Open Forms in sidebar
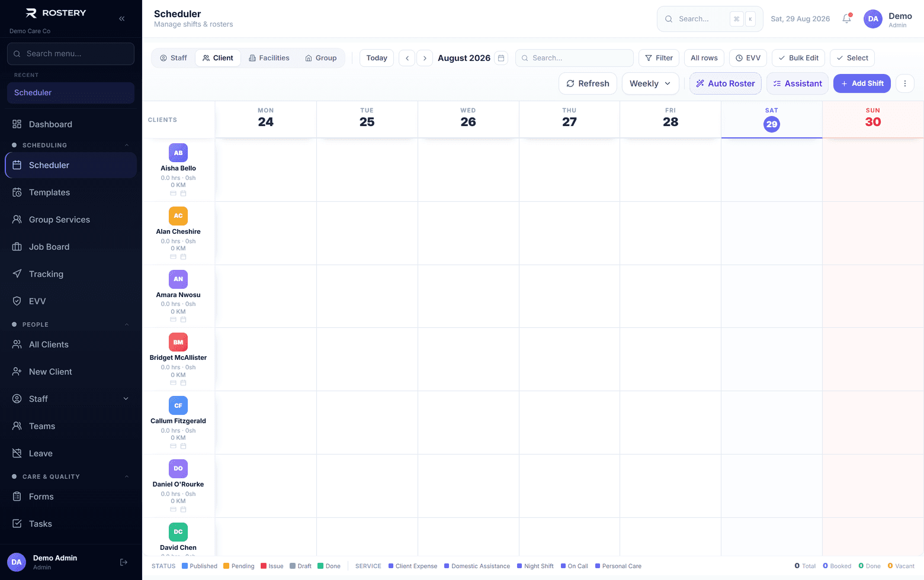 coord(71,497)
